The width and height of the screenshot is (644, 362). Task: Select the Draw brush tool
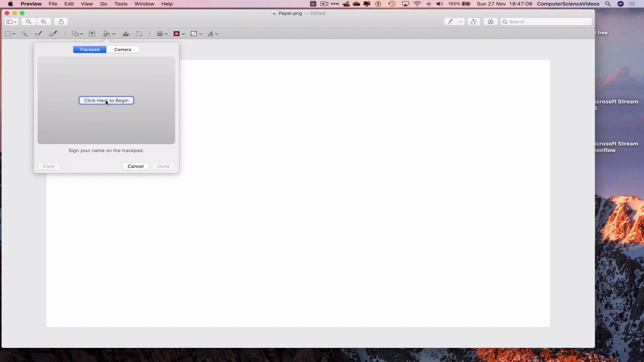[x=53, y=34]
